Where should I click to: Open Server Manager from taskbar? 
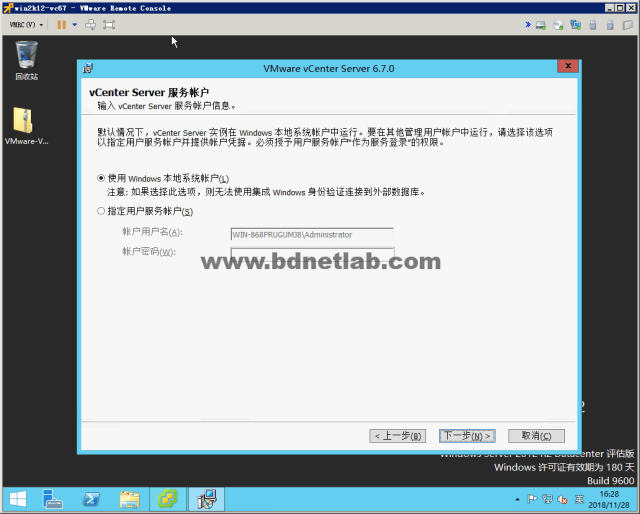pos(52,499)
